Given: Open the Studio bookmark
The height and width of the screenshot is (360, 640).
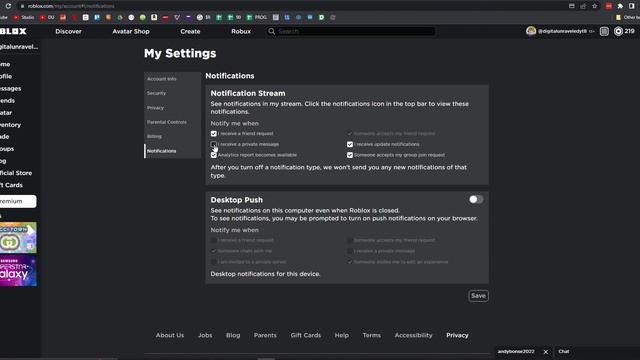Looking at the screenshot, I should pyautogui.click(x=24, y=18).
